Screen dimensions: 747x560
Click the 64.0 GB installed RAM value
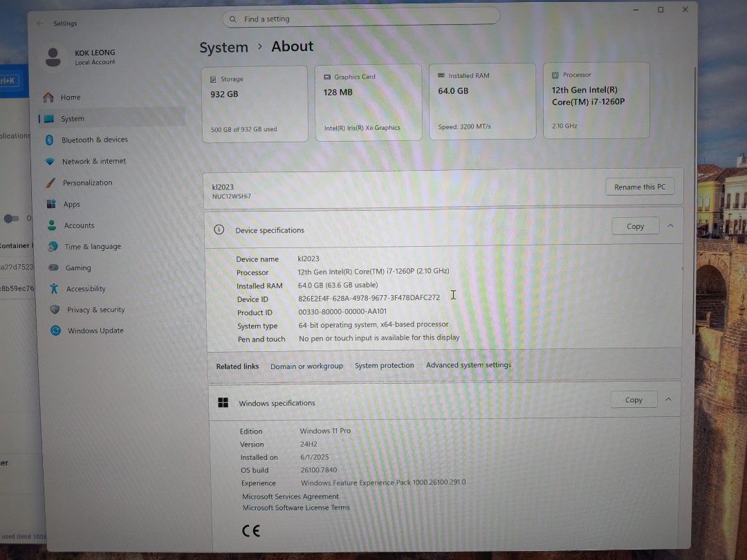(x=453, y=91)
